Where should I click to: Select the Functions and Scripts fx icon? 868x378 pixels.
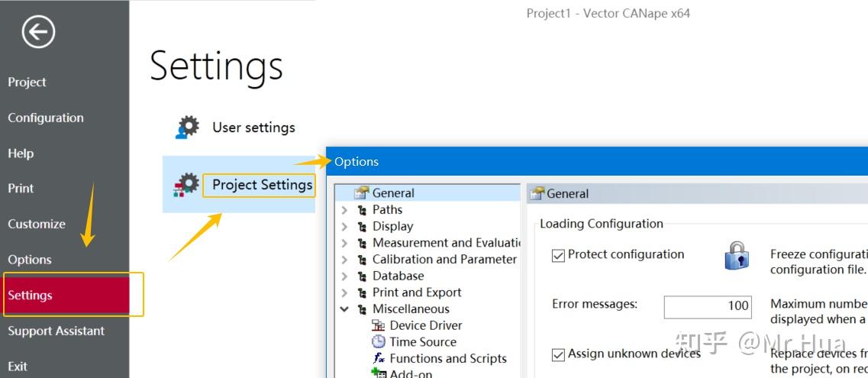tap(379, 358)
